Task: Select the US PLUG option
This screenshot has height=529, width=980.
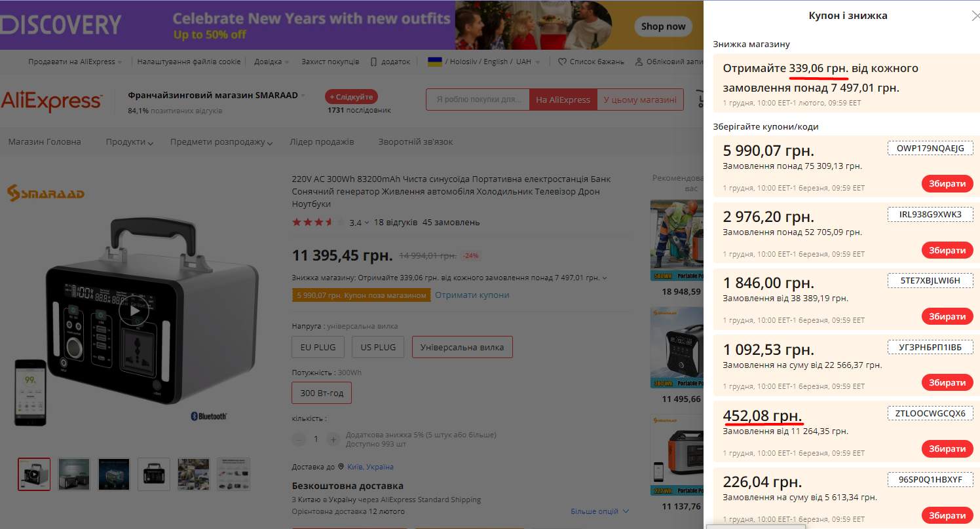Action: click(378, 347)
